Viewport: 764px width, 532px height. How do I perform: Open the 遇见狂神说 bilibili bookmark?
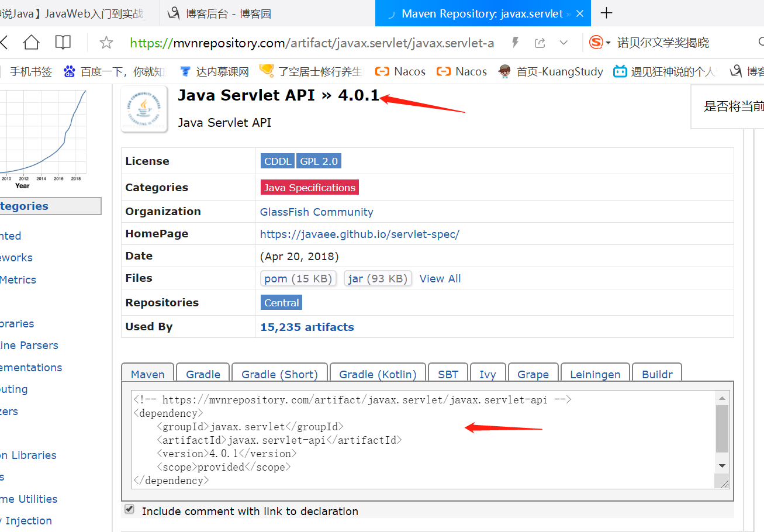coord(665,71)
